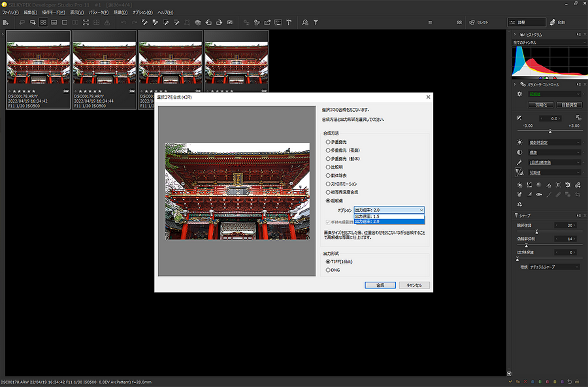This screenshot has width=588, height=387.
Task: Click the exposure bias icon above slider
Action: click(520, 118)
